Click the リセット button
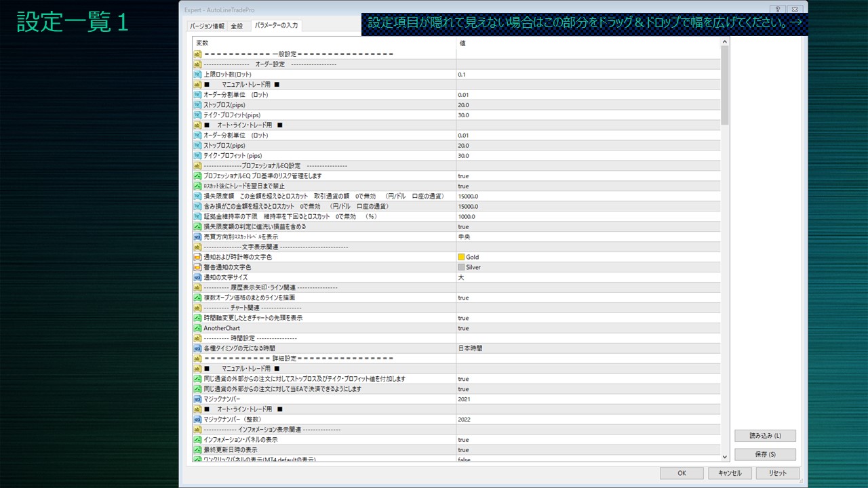The image size is (868, 488). coord(778,473)
